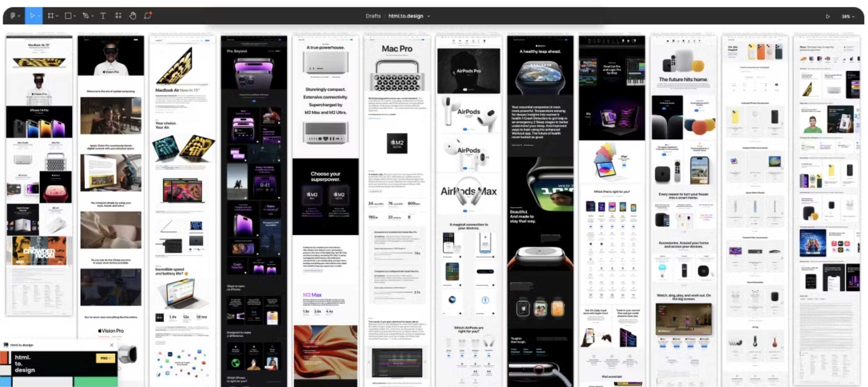Expand shape tools dropdown arrow

pyautogui.click(x=75, y=16)
